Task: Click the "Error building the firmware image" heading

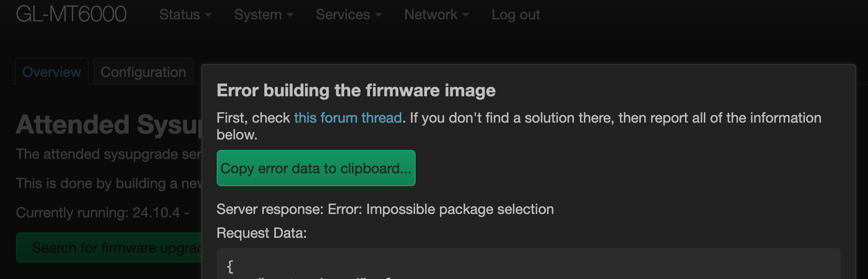Action: coord(356,91)
